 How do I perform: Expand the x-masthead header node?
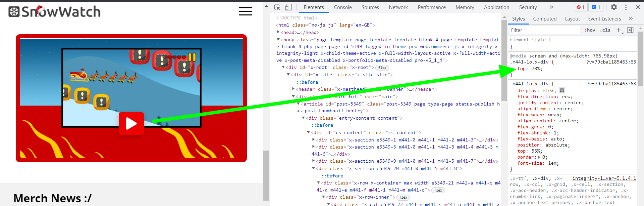293,89
